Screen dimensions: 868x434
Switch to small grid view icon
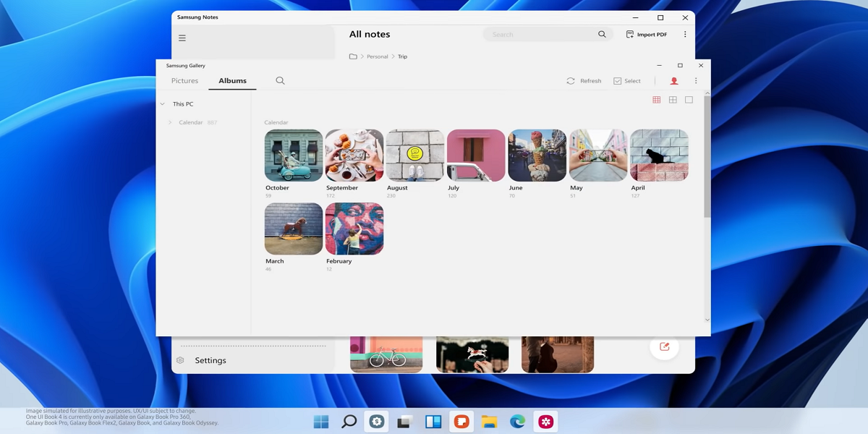tap(657, 100)
